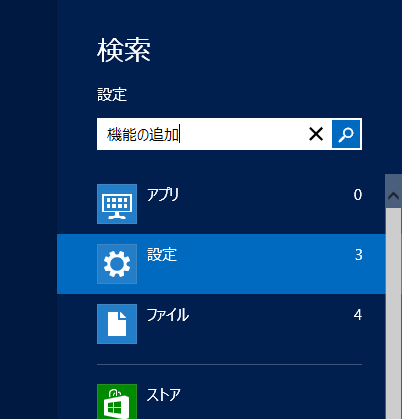402x419 pixels.
Task: Choose the ファイル search category label
Action: (x=168, y=315)
